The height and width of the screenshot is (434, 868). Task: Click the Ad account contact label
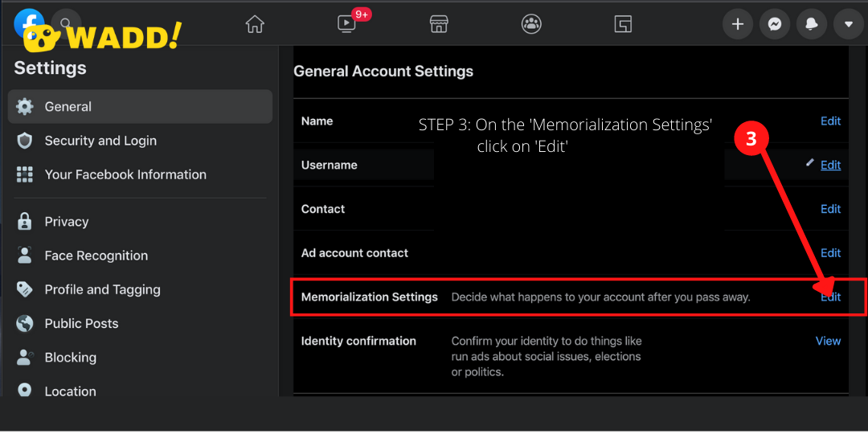pos(355,253)
